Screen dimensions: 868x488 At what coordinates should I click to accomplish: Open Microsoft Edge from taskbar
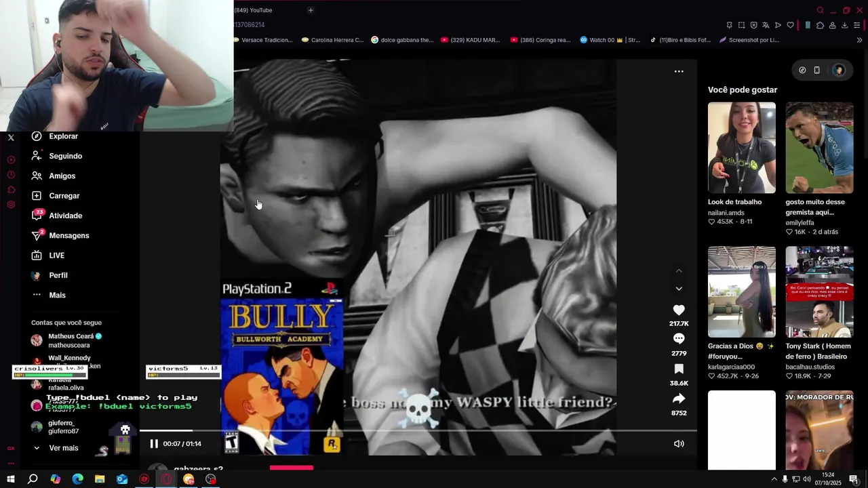click(77, 479)
